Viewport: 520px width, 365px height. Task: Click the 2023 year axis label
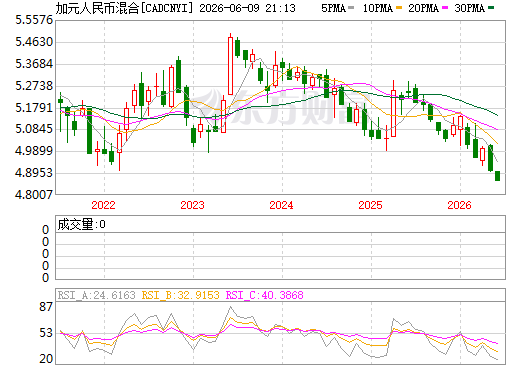click(x=192, y=205)
